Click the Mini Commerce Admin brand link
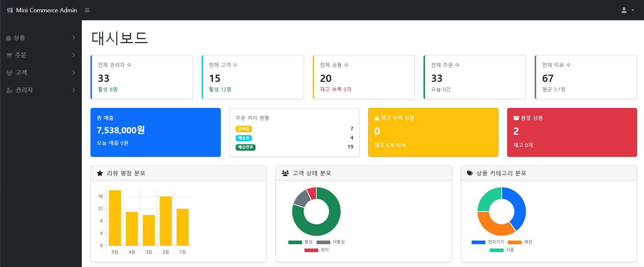The width and height of the screenshot is (644, 267). click(x=42, y=10)
